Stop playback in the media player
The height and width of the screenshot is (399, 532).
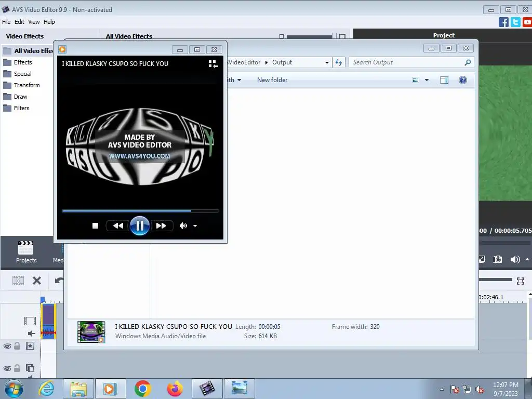click(96, 225)
